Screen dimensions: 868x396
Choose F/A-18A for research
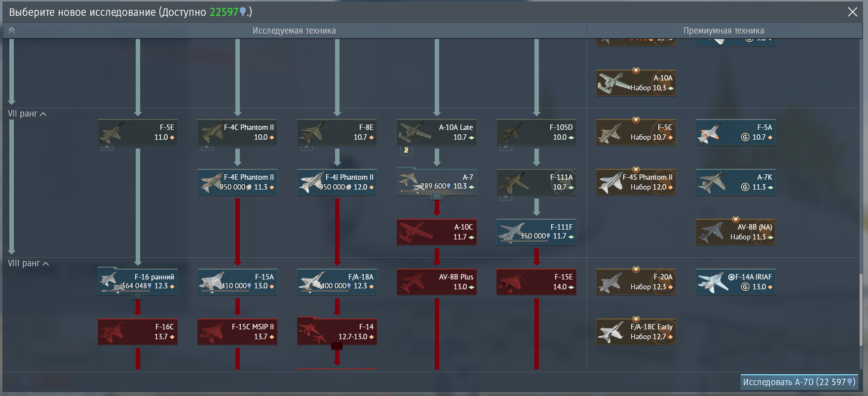[337, 282]
